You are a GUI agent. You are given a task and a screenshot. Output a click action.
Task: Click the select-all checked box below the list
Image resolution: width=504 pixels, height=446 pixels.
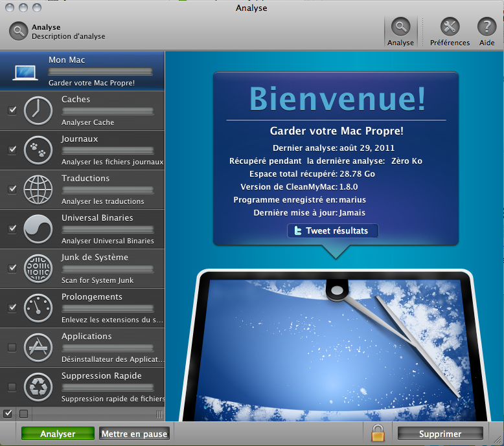click(x=8, y=414)
